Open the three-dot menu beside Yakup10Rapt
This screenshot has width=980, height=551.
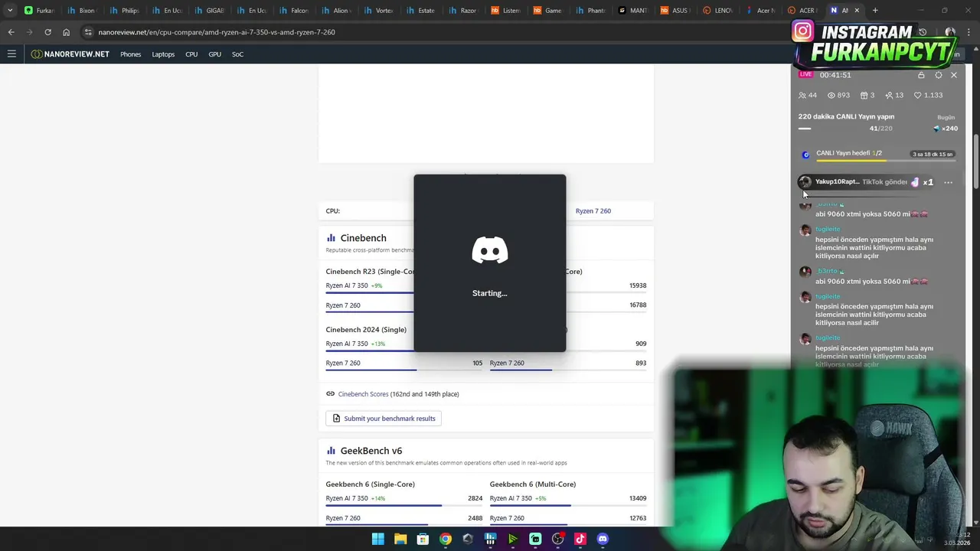point(948,183)
